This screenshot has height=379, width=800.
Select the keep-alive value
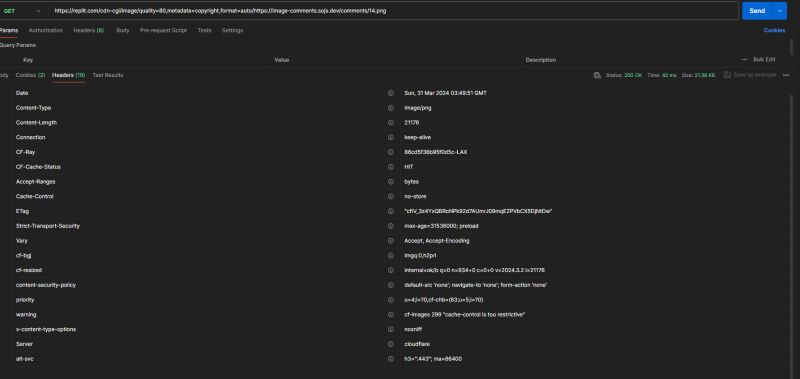[417, 137]
